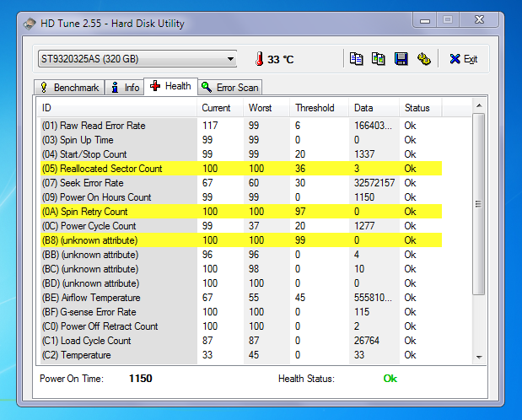Open the options wrench icon
The image size is (522, 420).
click(423, 59)
